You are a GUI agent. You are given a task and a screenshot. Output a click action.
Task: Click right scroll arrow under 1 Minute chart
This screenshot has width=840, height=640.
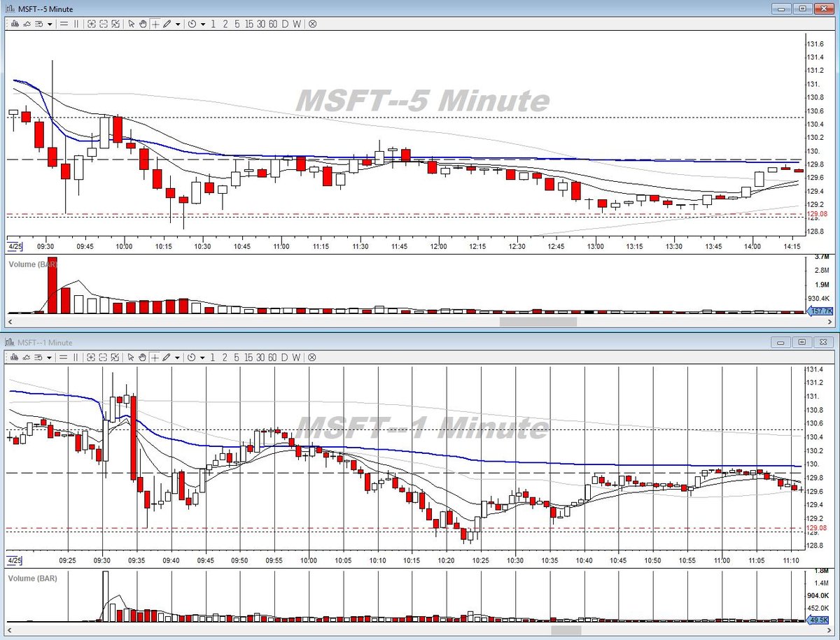pyautogui.click(x=829, y=630)
